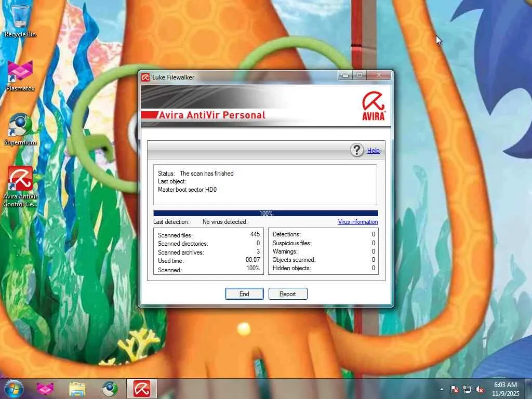532x399 pixels.
Task: Click the Show desktop strip at the taskbar end
Action: (529, 389)
